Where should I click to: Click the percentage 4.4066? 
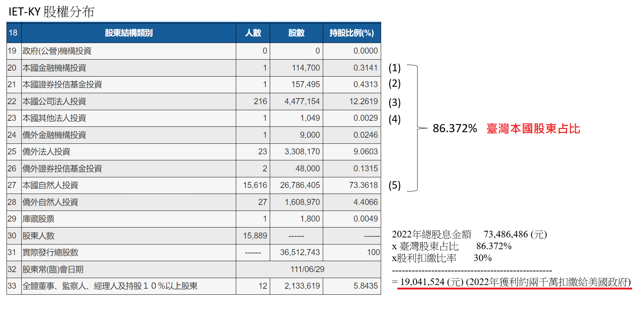366,202
